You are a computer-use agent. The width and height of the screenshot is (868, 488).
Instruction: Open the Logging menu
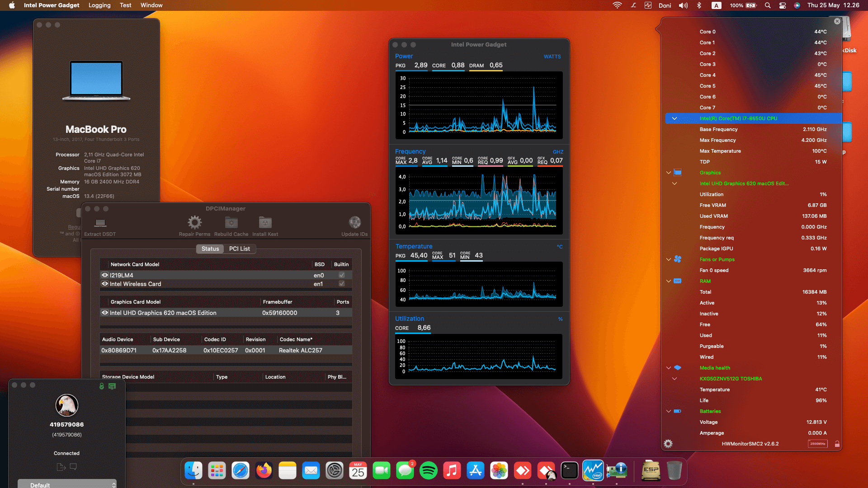[99, 5]
